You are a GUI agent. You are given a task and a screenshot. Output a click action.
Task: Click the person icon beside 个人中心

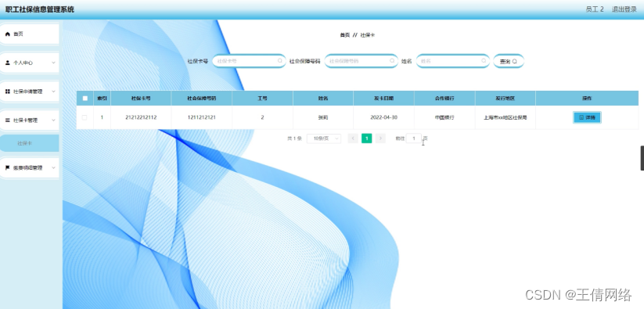pyautogui.click(x=7, y=63)
